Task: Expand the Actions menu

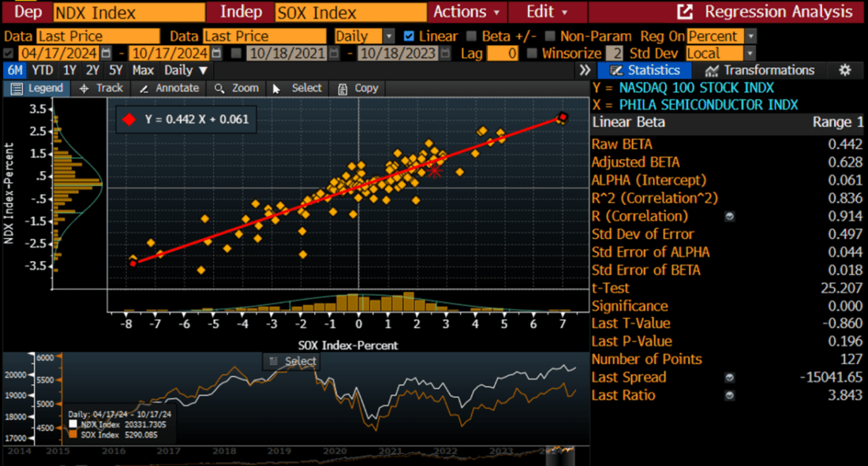Action: coord(466,12)
